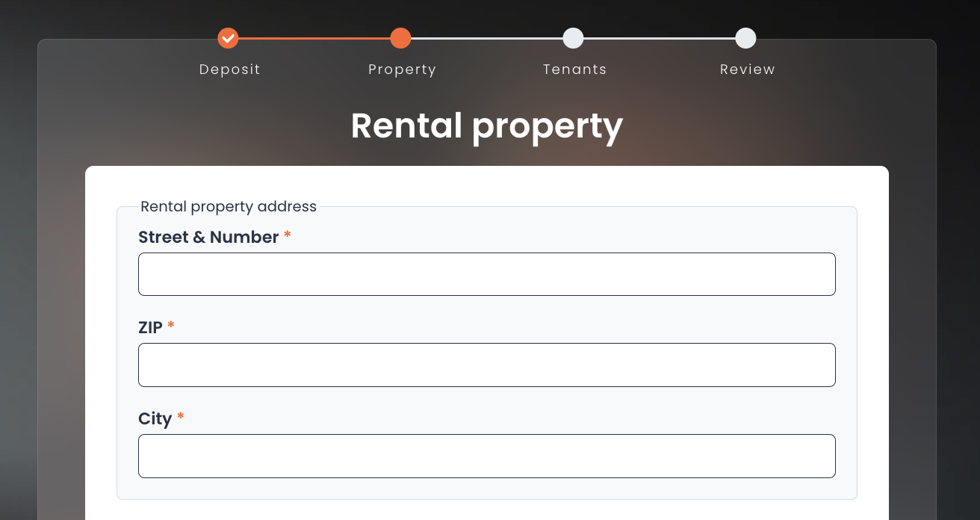
Task: Click the required asterisk beside Street & Number
Action: (288, 236)
